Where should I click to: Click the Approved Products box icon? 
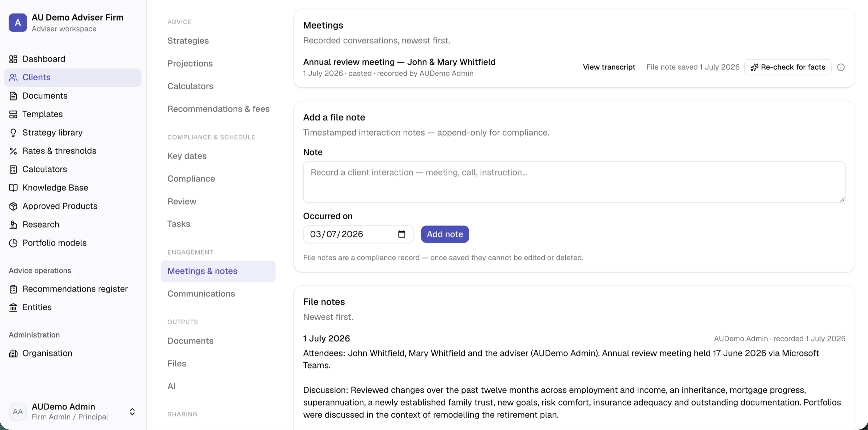[x=13, y=206]
